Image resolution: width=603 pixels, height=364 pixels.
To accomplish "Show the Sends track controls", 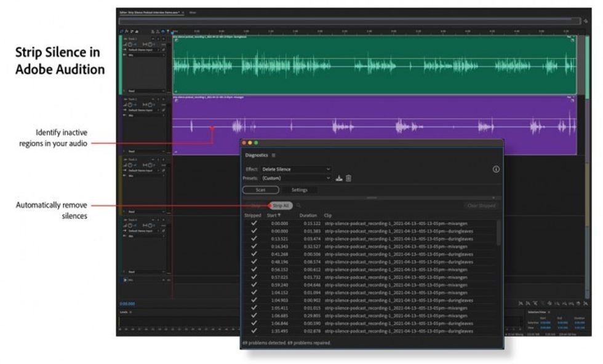I will click(132, 31).
